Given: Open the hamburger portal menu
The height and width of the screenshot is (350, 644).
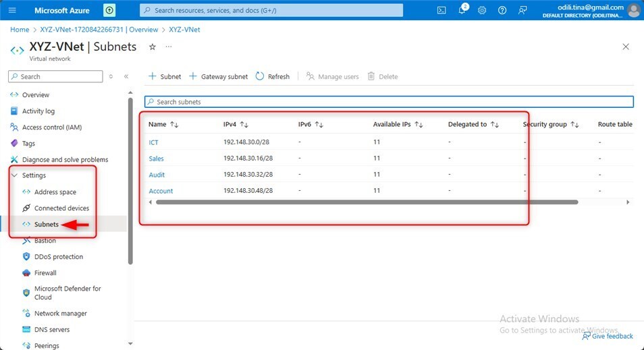Looking at the screenshot, I should [x=12, y=10].
